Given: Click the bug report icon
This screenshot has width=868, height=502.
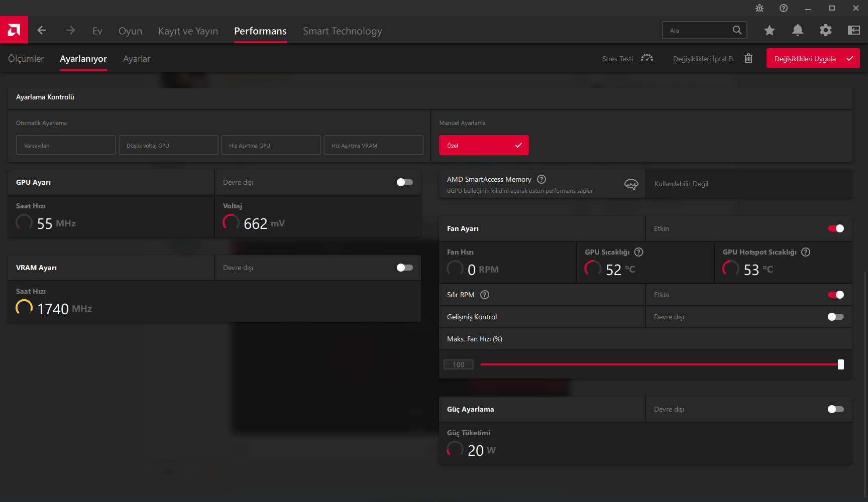Looking at the screenshot, I should click(x=759, y=8).
